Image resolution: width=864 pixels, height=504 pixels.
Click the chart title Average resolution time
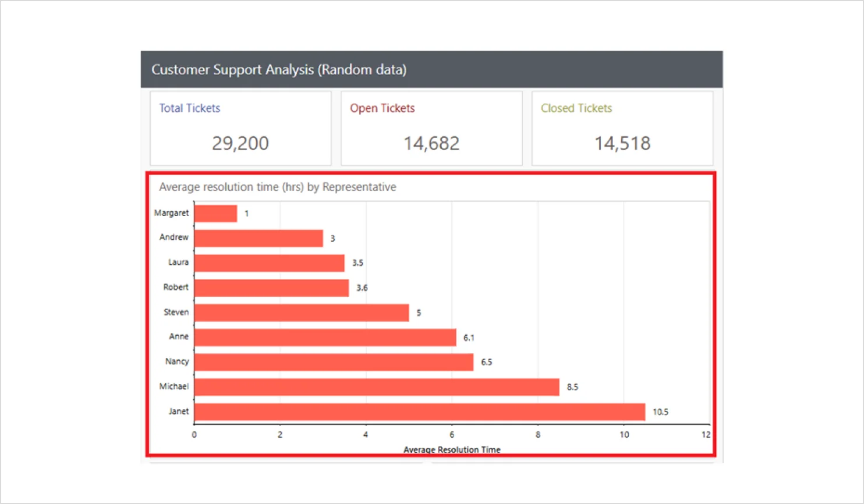tap(277, 187)
